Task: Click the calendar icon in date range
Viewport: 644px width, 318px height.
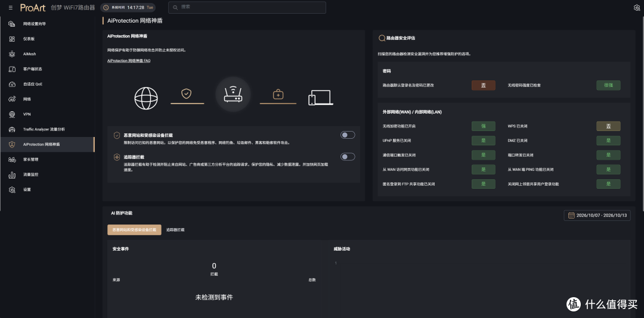Action: tap(571, 216)
